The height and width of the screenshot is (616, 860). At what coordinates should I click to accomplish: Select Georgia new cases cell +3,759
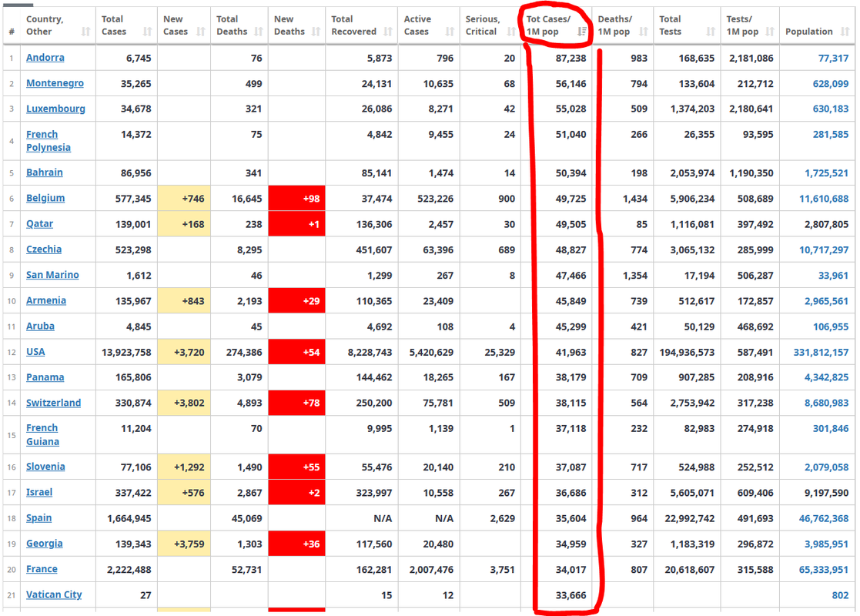(184, 544)
